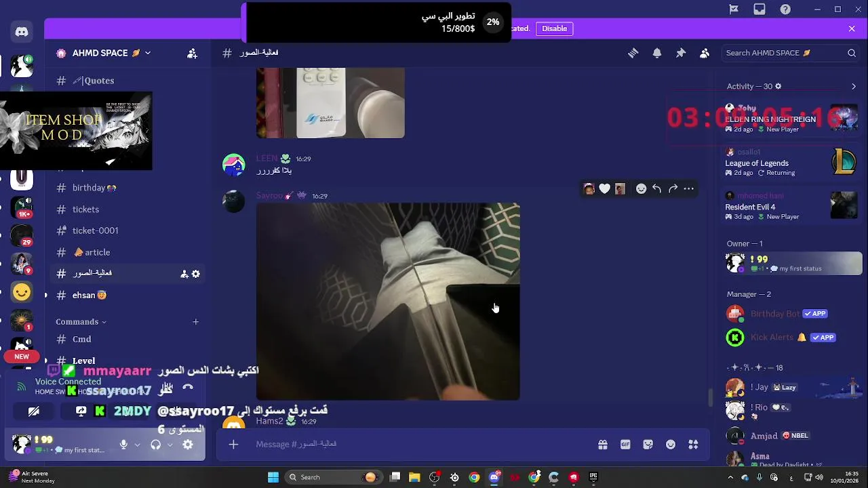The height and width of the screenshot is (488, 868).
Task: Open Birthday Bot member profile
Action: click(x=791, y=314)
